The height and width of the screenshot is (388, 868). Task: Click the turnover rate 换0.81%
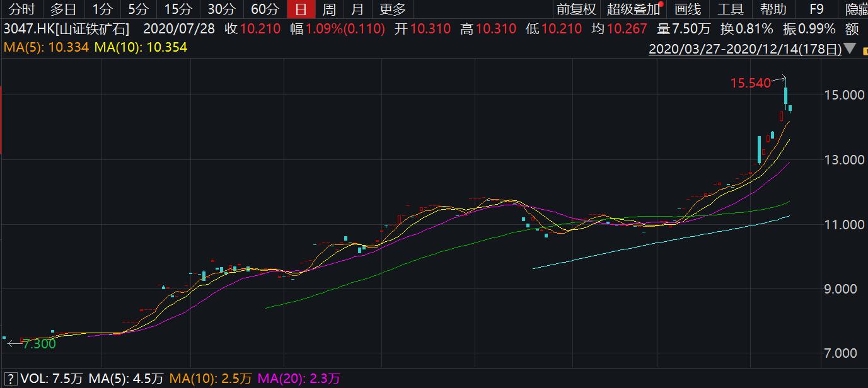pos(747,28)
